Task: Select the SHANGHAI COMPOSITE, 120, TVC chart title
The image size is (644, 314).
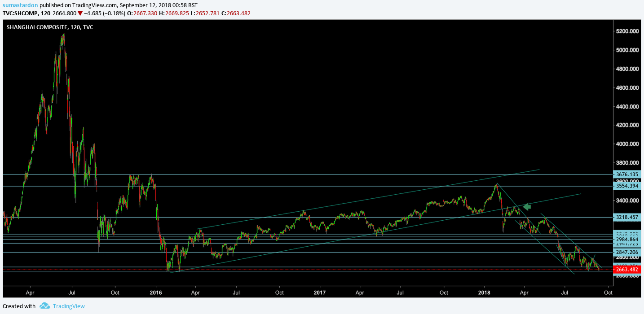Action: pyautogui.click(x=50, y=27)
